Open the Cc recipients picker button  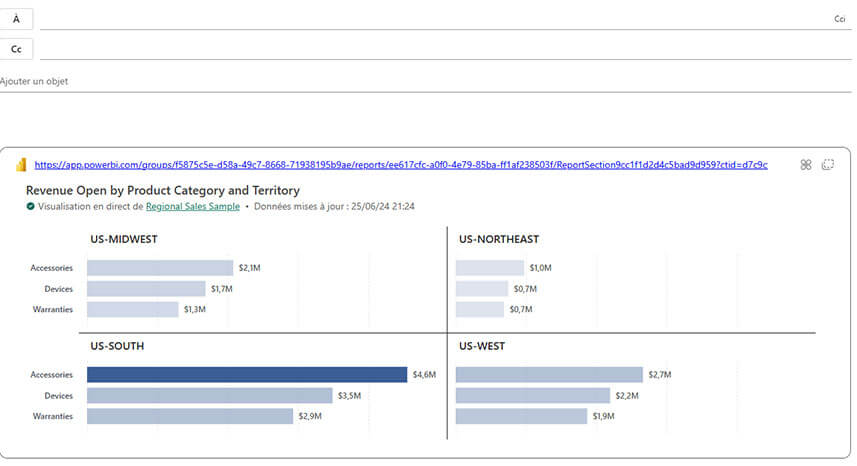coord(16,49)
